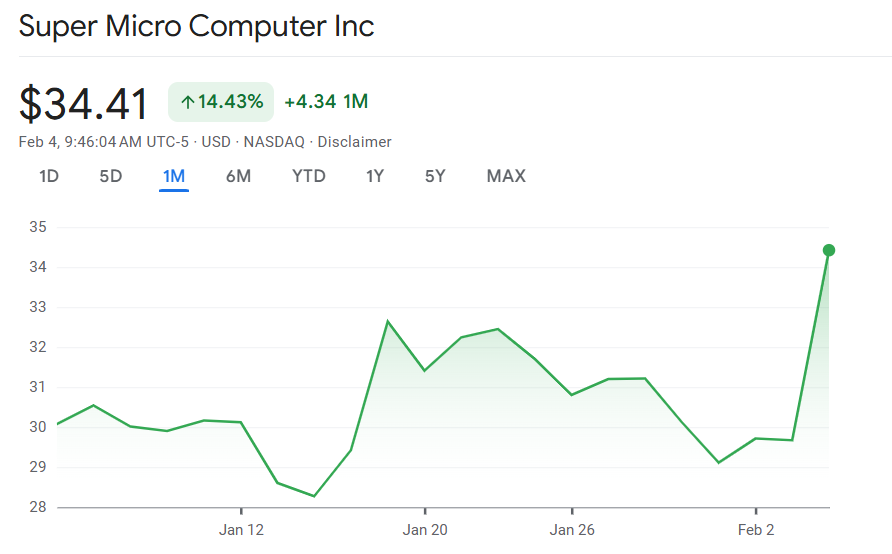Open the Disclaimer link

tap(355, 142)
